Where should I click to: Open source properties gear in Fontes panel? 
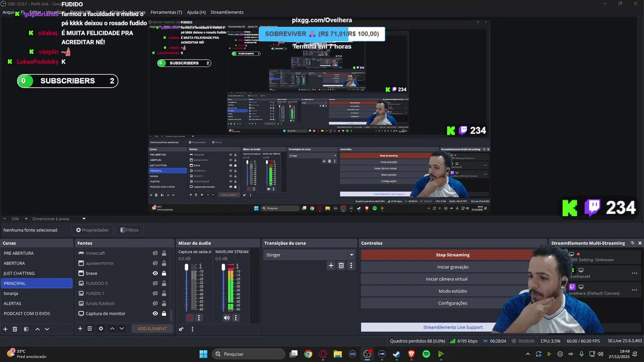[101, 328]
